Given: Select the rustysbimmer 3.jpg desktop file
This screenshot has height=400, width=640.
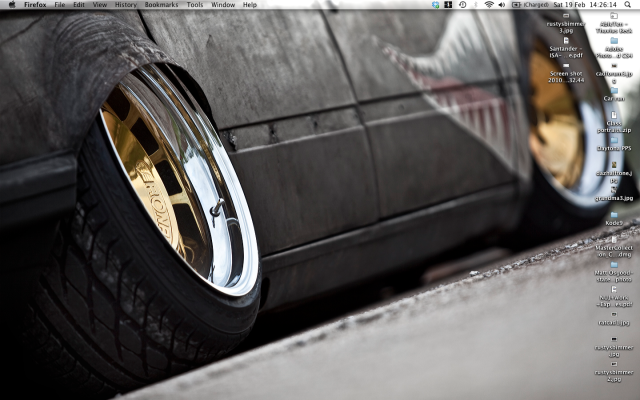Looking at the screenshot, I should pos(566,24).
